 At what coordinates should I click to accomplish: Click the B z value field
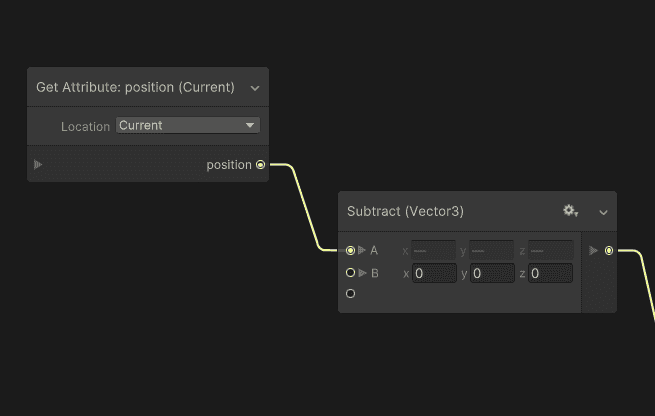(x=551, y=273)
